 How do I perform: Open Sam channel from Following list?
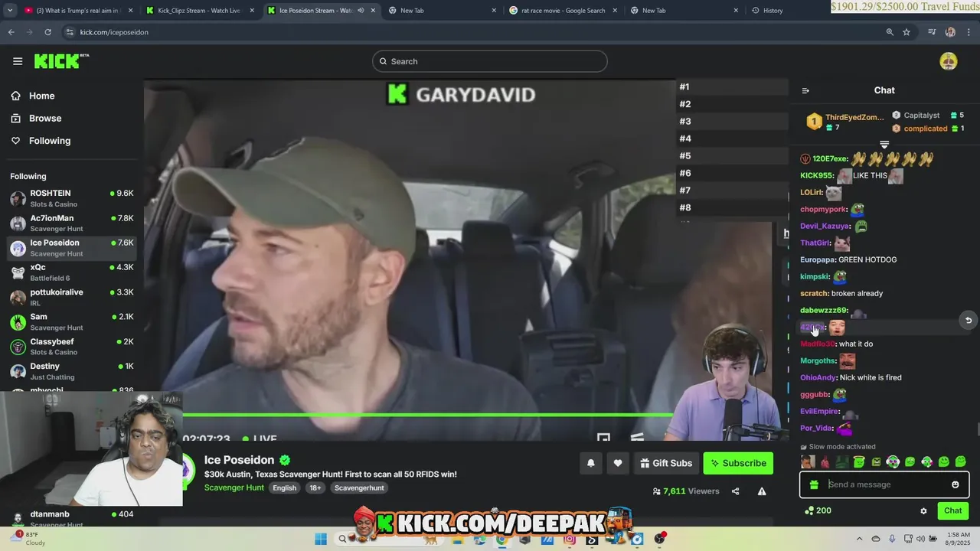[72, 321]
